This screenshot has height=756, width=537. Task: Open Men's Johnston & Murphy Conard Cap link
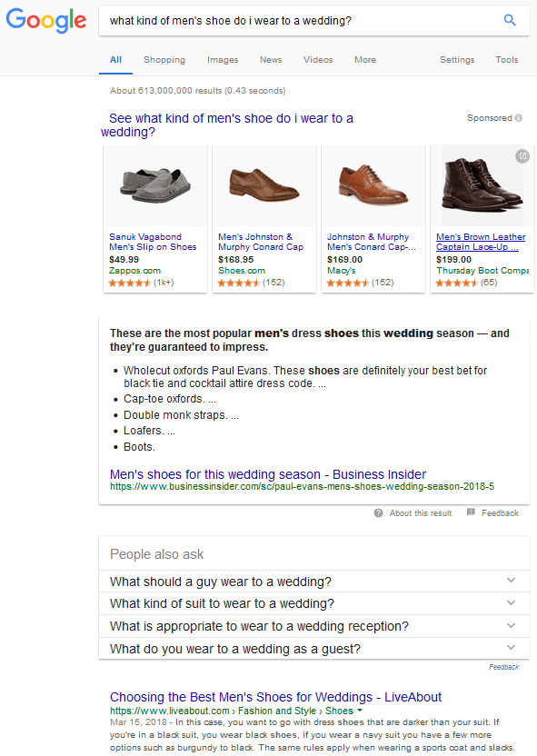(x=261, y=242)
